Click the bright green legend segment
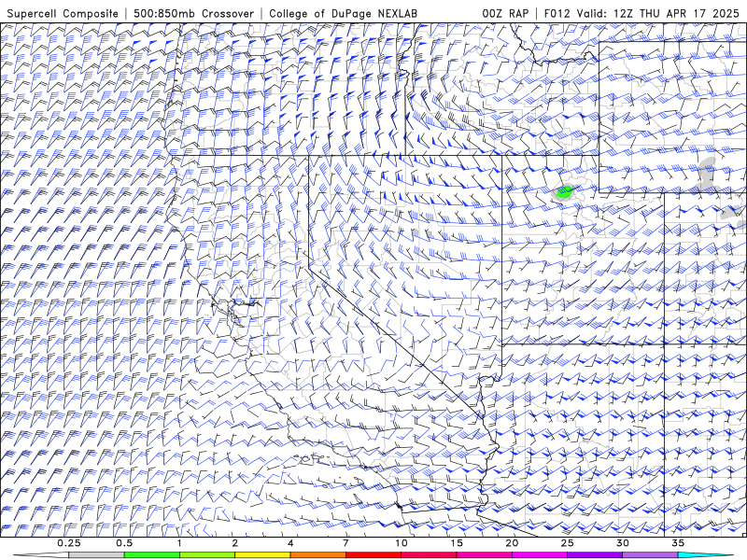 coord(152,555)
